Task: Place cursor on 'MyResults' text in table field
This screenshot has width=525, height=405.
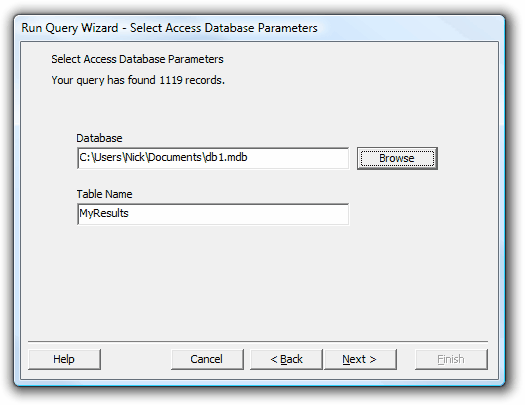Action: click(104, 213)
